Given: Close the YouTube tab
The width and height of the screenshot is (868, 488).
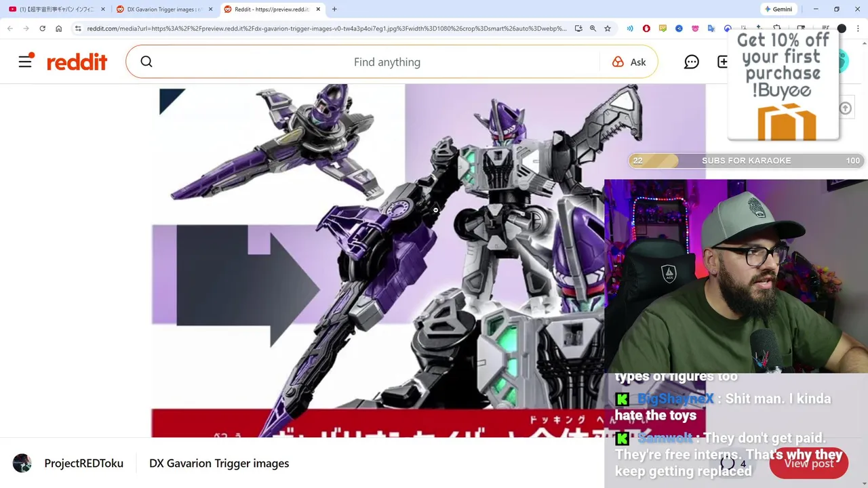Looking at the screenshot, I should 103,9.
